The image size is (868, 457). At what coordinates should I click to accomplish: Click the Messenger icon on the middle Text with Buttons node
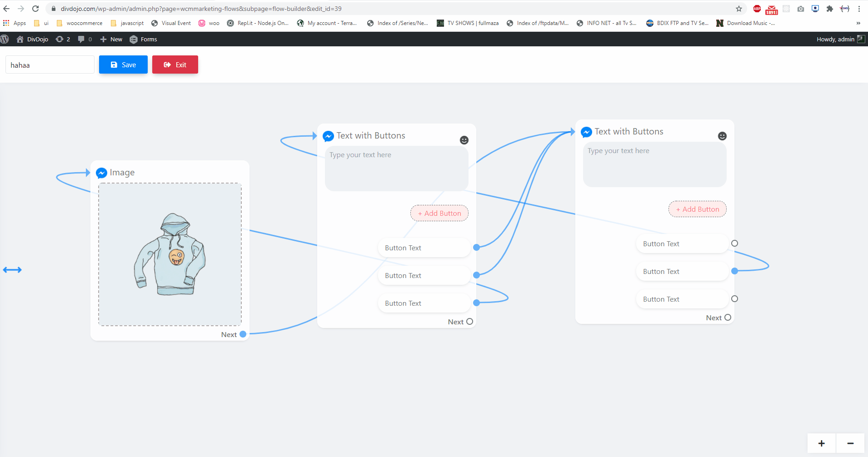[x=328, y=136]
